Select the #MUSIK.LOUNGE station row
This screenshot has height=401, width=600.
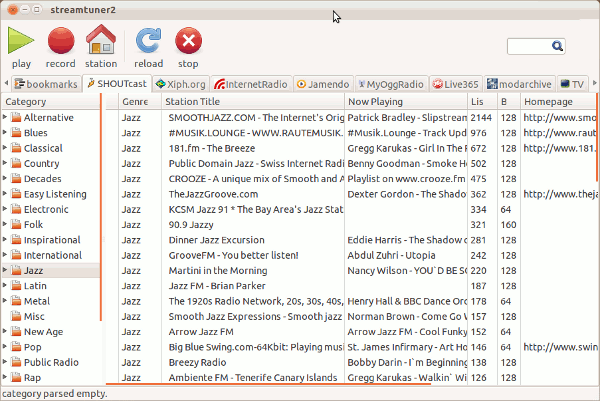(x=351, y=133)
